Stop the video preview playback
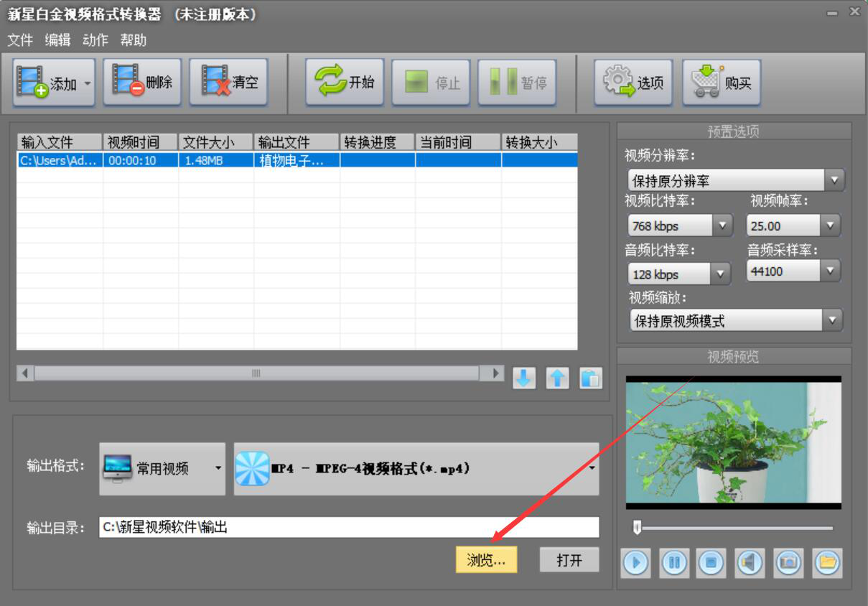 point(711,563)
